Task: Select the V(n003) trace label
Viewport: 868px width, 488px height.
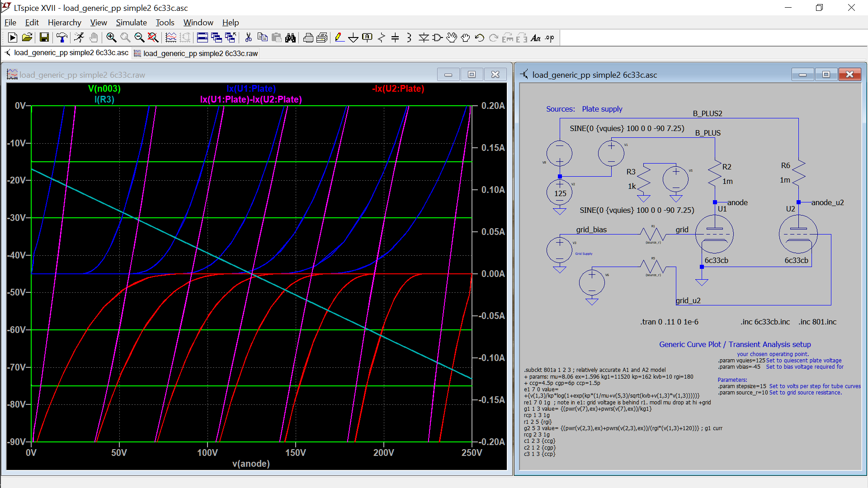Action: pyautogui.click(x=104, y=89)
